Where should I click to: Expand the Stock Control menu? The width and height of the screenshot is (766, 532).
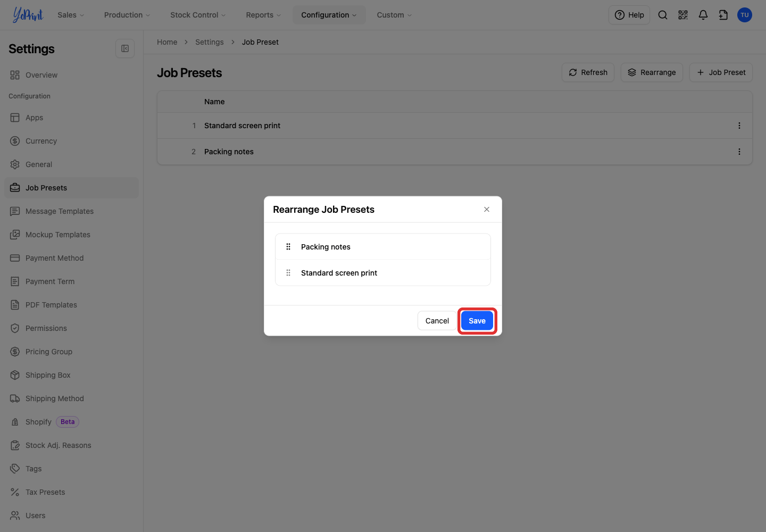[x=198, y=15]
